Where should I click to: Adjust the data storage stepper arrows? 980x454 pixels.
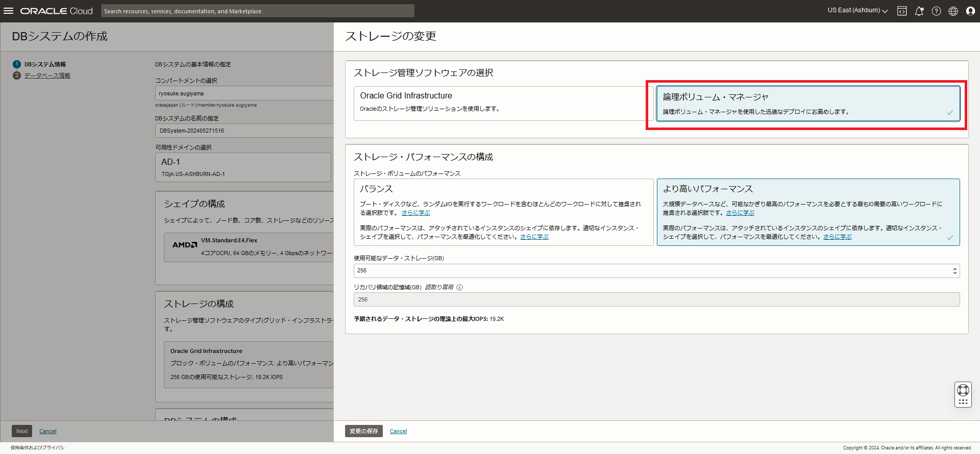point(954,271)
